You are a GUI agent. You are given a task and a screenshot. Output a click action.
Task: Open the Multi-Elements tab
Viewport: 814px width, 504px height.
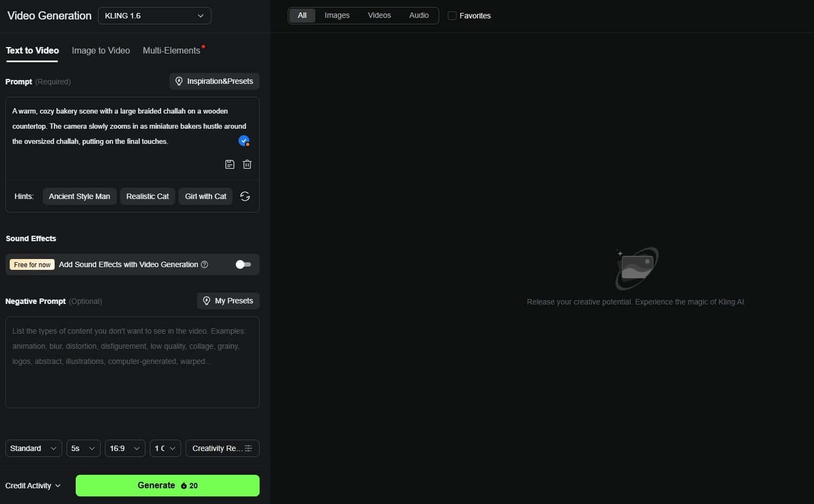[171, 50]
